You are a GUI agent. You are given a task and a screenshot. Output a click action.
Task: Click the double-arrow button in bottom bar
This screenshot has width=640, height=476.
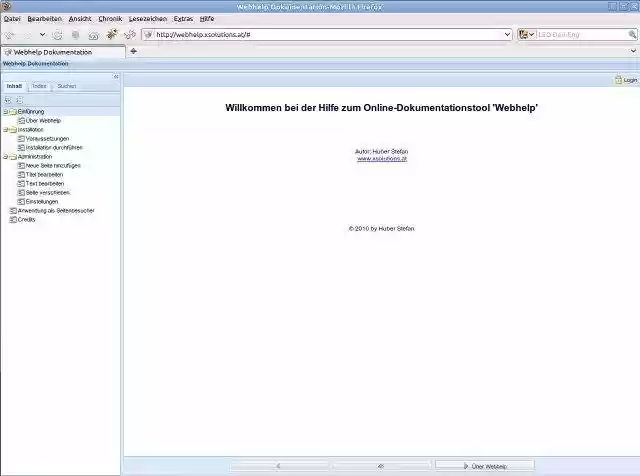coord(380,466)
